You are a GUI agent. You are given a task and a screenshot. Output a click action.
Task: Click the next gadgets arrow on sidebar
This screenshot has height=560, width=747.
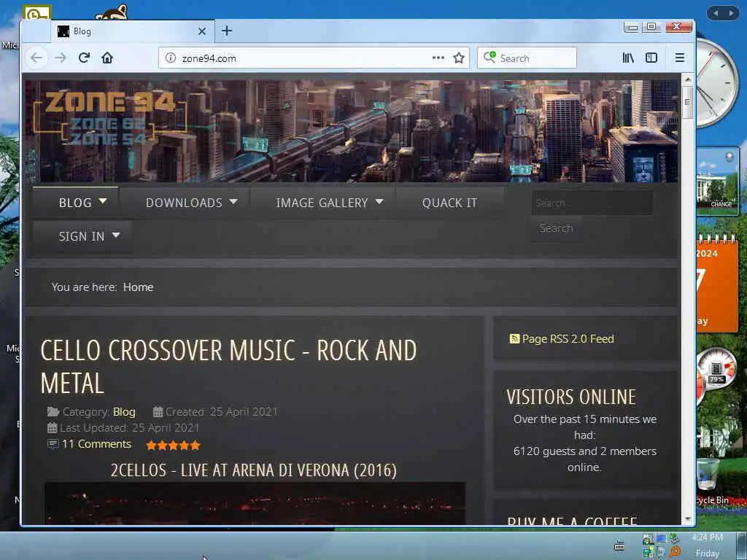pyautogui.click(x=731, y=13)
